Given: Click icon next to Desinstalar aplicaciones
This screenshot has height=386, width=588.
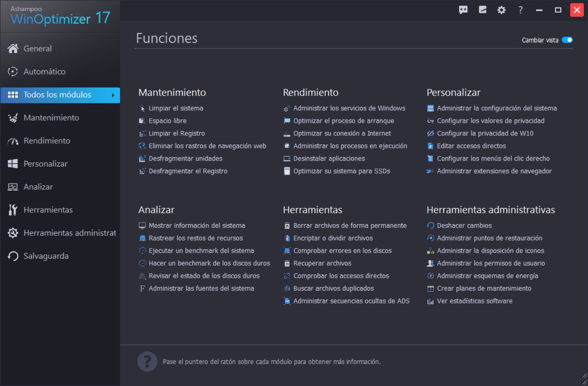Looking at the screenshot, I should coord(287,158).
